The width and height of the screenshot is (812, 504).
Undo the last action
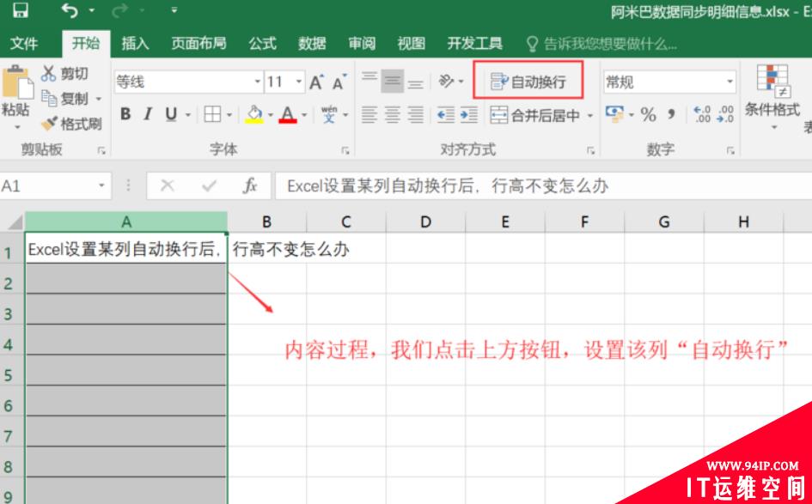point(70,10)
